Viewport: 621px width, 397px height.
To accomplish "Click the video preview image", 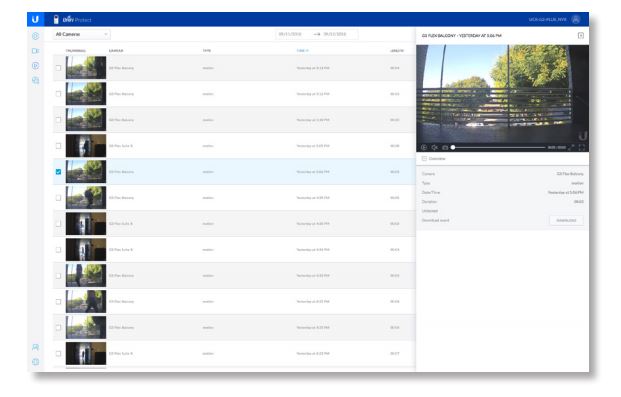I will pyautogui.click(x=502, y=94).
